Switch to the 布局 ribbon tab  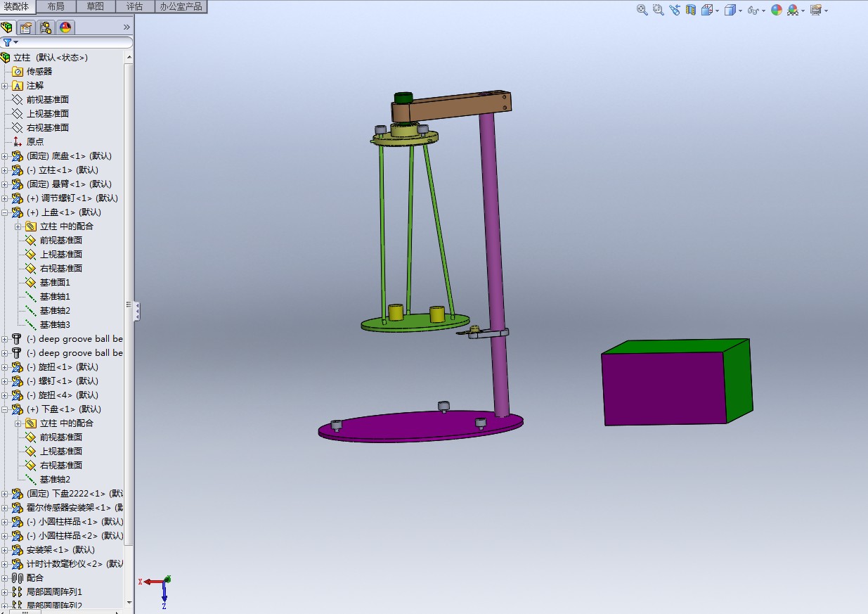pyautogui.click(x=56, y=6)
